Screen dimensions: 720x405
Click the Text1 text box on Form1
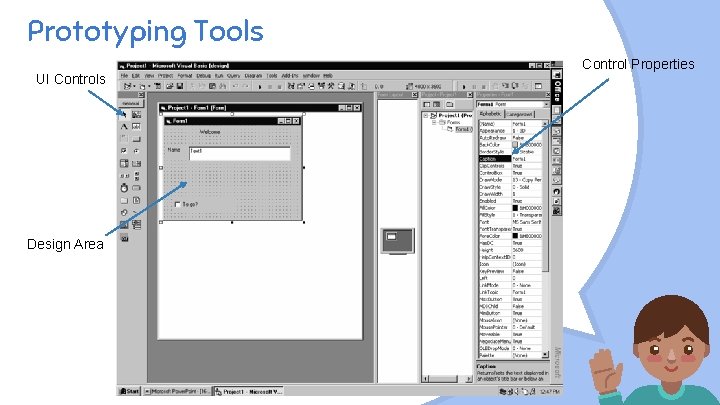pyautogui.click(x=240, y=154)
